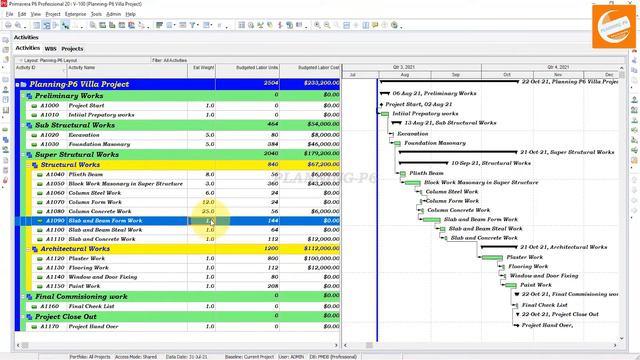Click the globe icon ending the toolbar

pos(394,25)
